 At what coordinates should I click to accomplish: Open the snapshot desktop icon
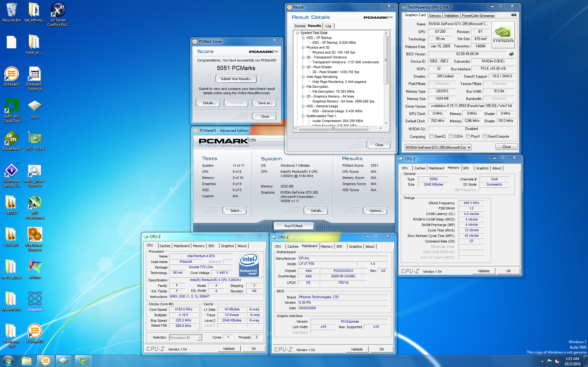[x=35, y=301]
